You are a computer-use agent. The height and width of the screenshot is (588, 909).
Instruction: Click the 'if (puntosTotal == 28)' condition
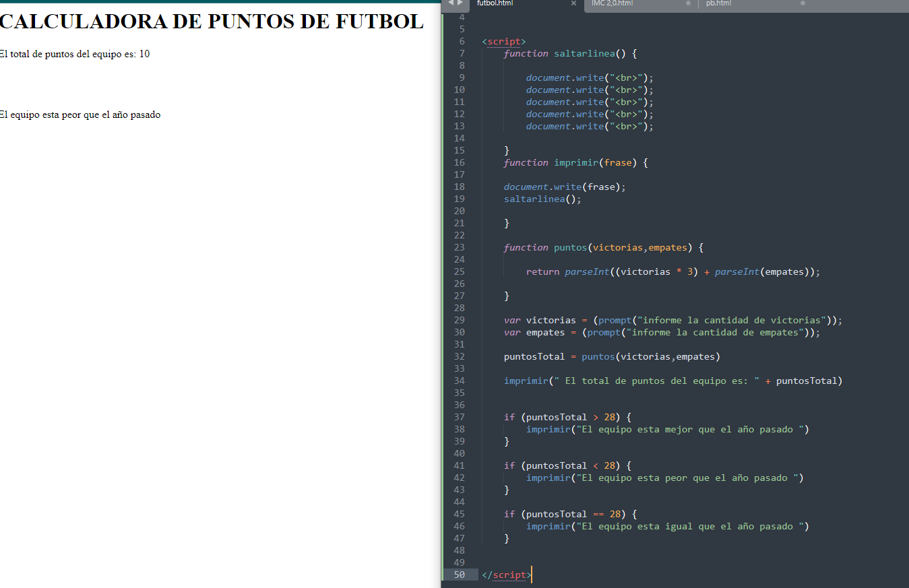click(570, 514)
